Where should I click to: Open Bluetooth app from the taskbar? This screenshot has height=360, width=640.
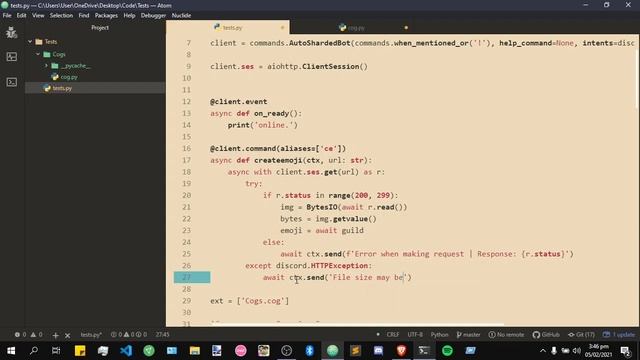[x=309, y=351]
